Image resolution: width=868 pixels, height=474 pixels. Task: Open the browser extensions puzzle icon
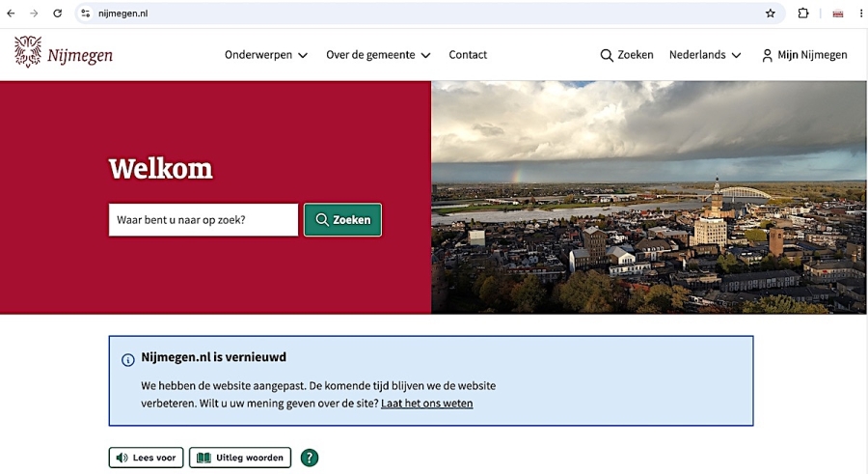click(x=803, y=14)
